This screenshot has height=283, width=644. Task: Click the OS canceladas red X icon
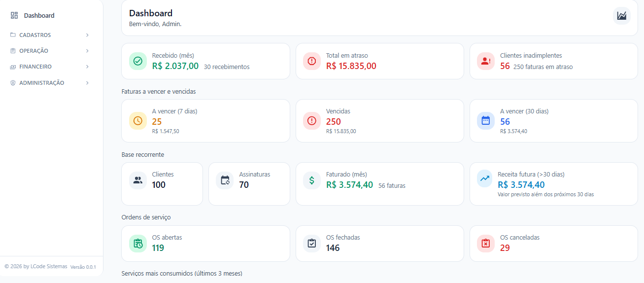pyautogui.click(x=486, y=244)
